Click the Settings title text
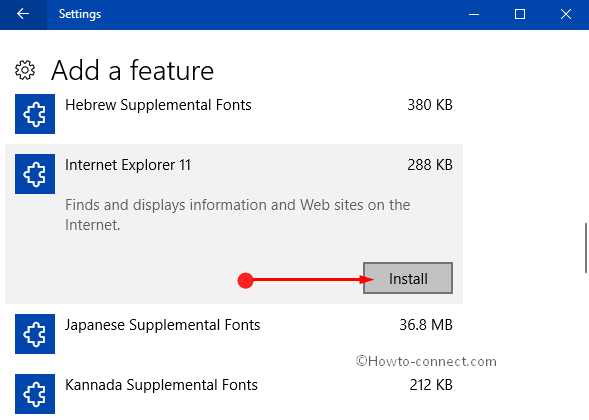589x420 pixels. [80, 14]
